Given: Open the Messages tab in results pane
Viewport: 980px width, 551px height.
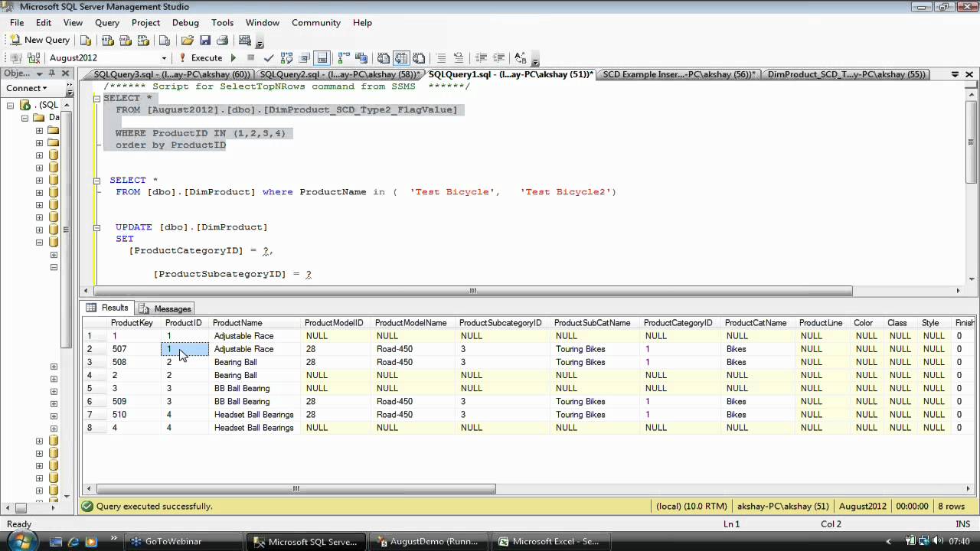Looking at the screenshot, I should tap(165, 308).
